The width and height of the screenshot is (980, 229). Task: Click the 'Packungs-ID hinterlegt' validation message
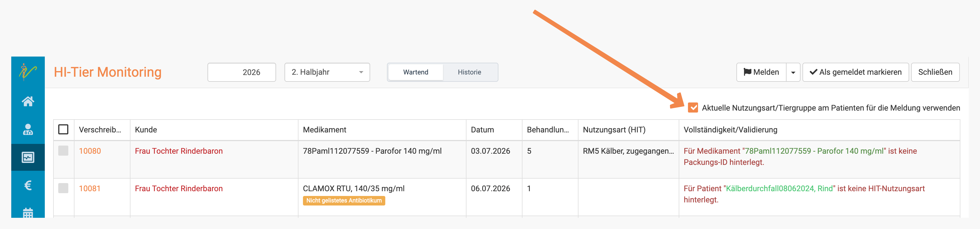[800, 156]
